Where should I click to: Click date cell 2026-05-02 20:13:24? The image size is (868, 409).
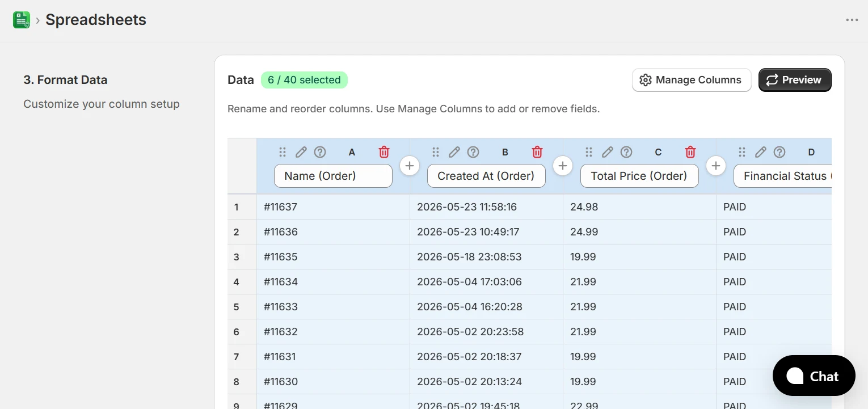[x=486, y=382]
